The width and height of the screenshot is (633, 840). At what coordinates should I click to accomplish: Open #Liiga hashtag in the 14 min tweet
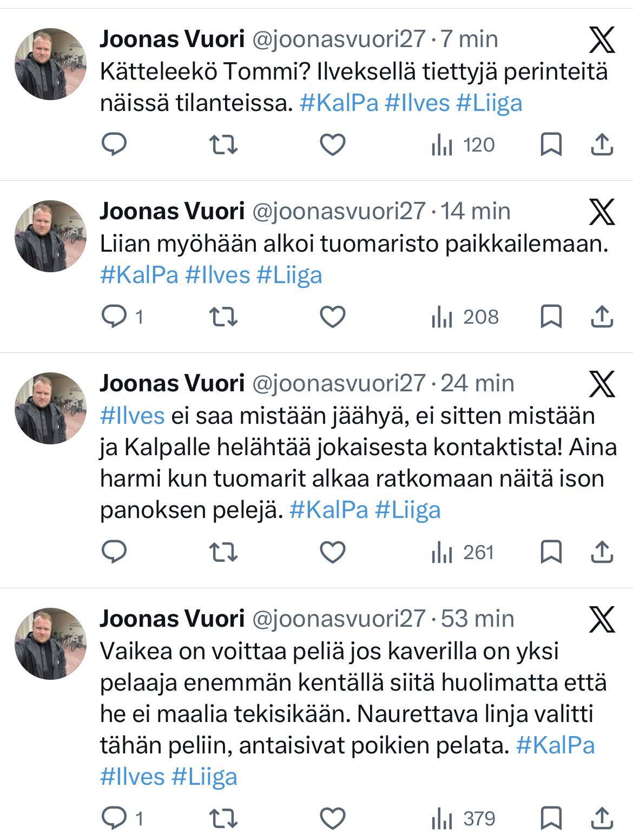pos(289,275)
